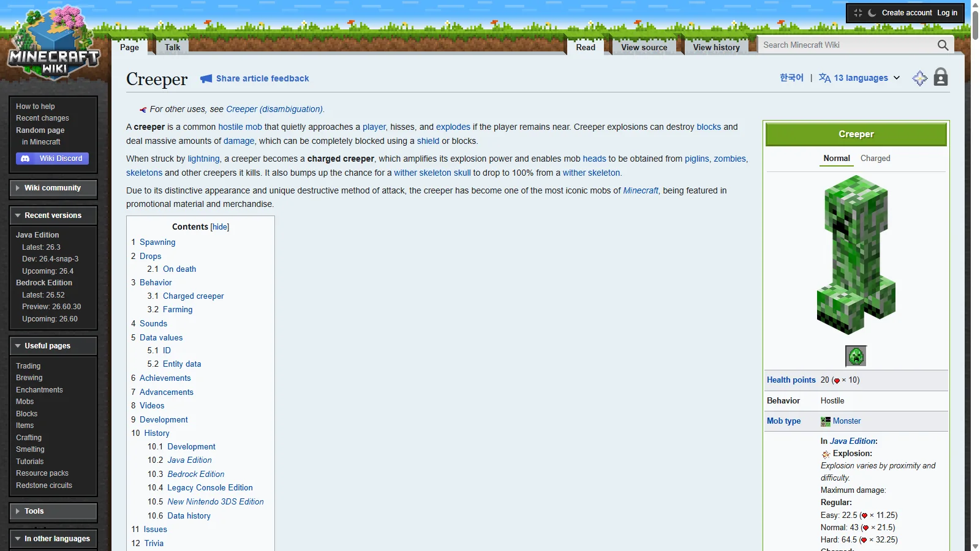The height and width of the screenshot is (551, 980).
Task: Click the featured article star icon
Action: pyautogui.click(x=920, y=78)
